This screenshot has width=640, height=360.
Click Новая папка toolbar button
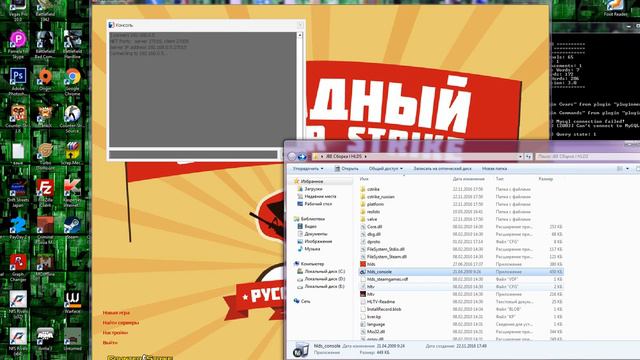494,169
